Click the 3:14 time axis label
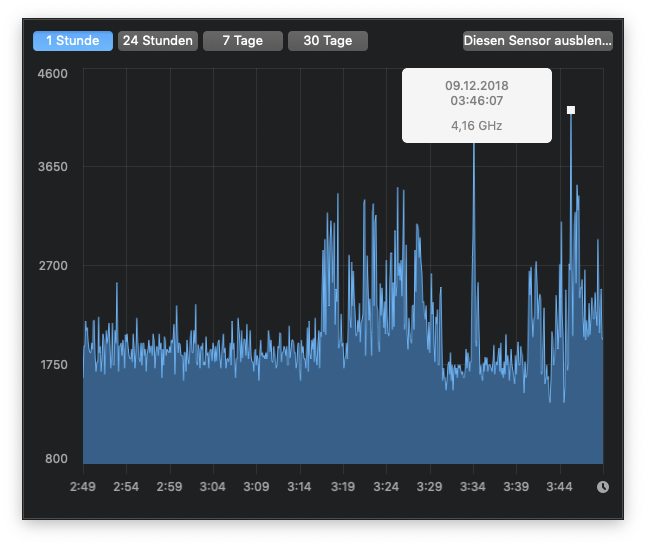Viewport: 646px width, 546px height. [300, 487]
